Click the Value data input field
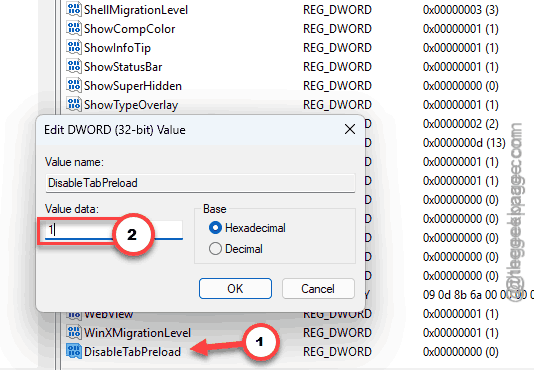Image resolution: width=534 pixels, height=370 pixels. (114, 230)
